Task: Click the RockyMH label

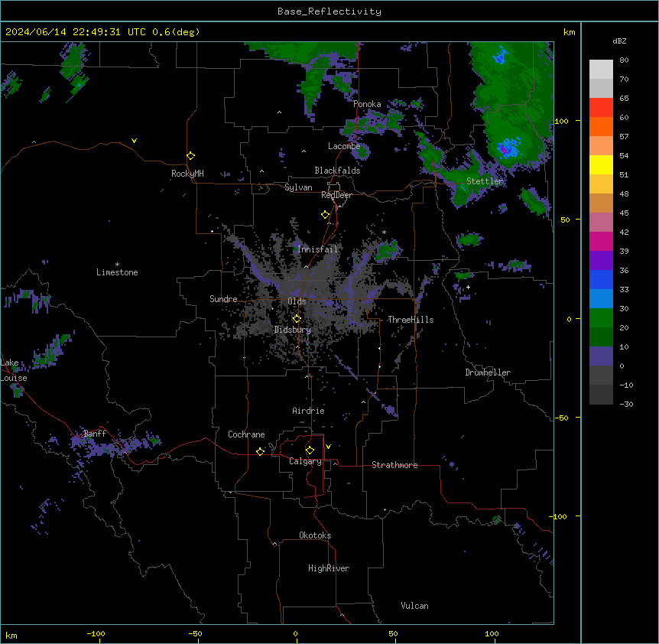Action: (187, 174)
